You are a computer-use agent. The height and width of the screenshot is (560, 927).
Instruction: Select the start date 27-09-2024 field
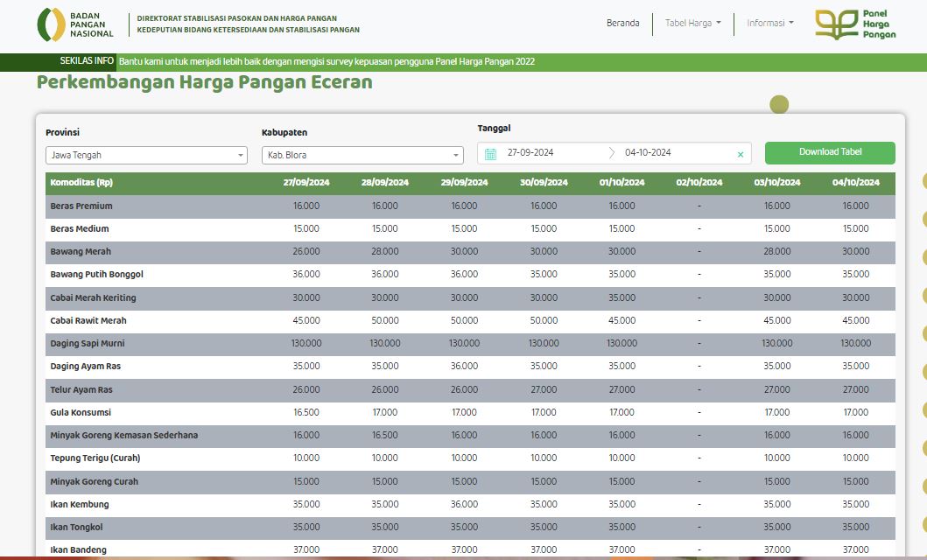click(530, 152)
